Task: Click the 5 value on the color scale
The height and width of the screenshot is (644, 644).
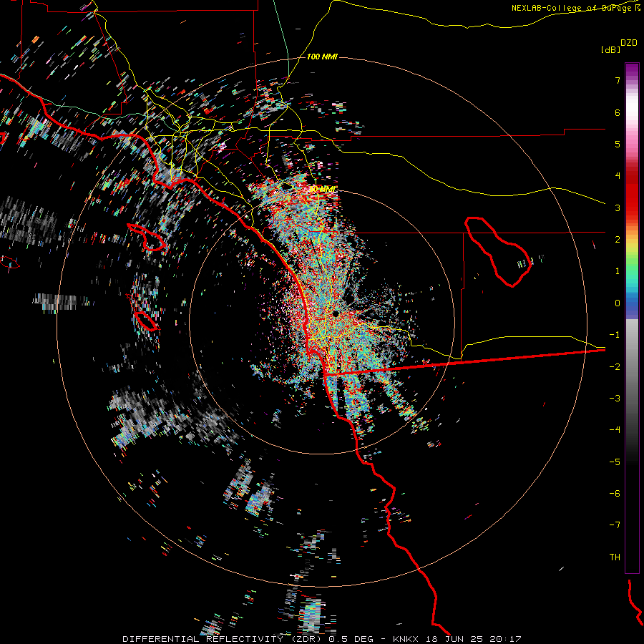Action: [x=618, y=144]
